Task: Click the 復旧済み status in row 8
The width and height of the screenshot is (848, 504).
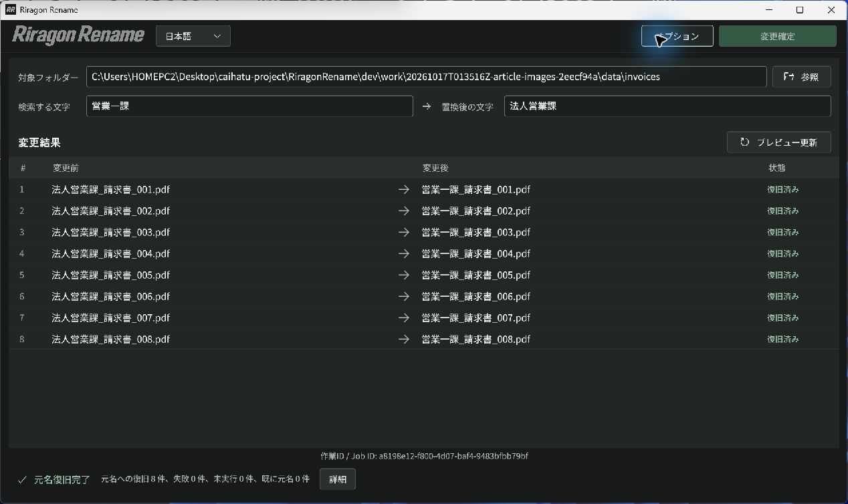Action: click(x=783, y=339)
